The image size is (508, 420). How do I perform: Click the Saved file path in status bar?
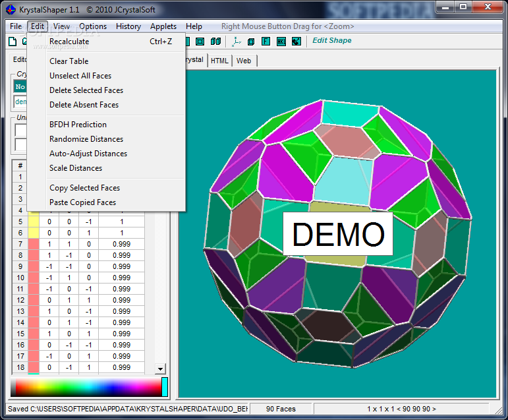[x=128, y=409]
